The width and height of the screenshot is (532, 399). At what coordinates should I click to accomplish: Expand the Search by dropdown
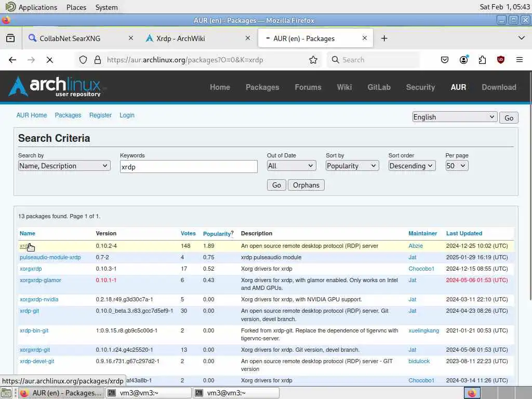[x=64, y=166]
